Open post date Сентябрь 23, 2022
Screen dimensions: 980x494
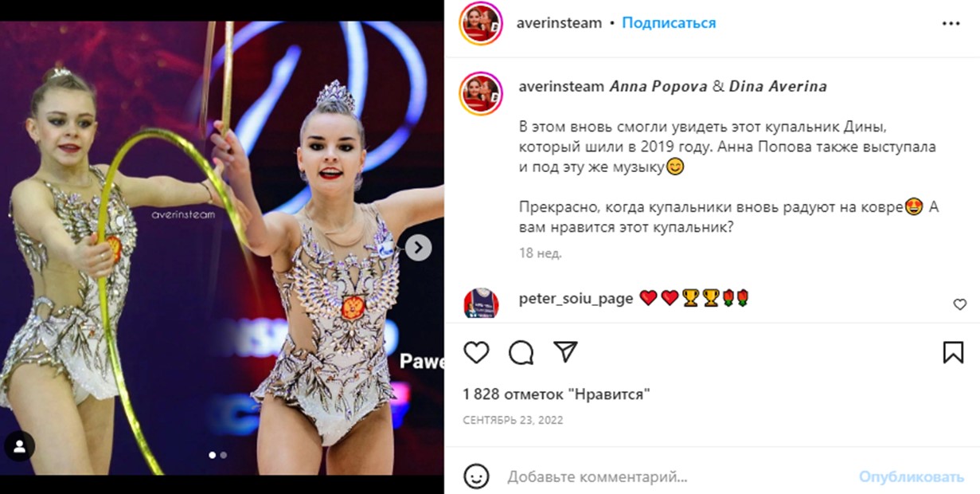tap(513, 420)
